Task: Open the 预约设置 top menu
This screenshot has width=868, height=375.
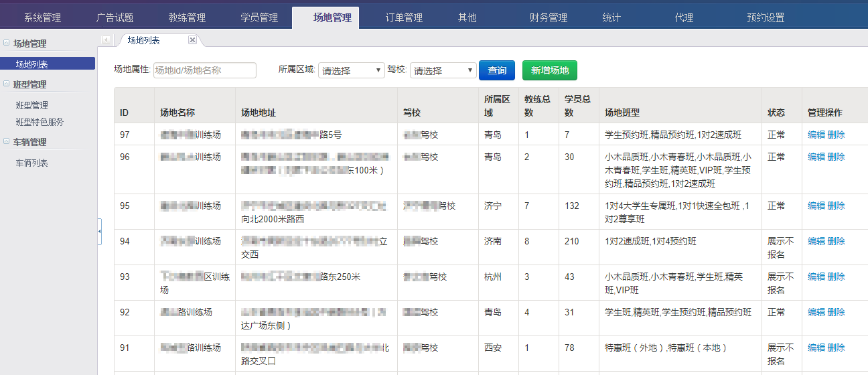Action: 766,18
